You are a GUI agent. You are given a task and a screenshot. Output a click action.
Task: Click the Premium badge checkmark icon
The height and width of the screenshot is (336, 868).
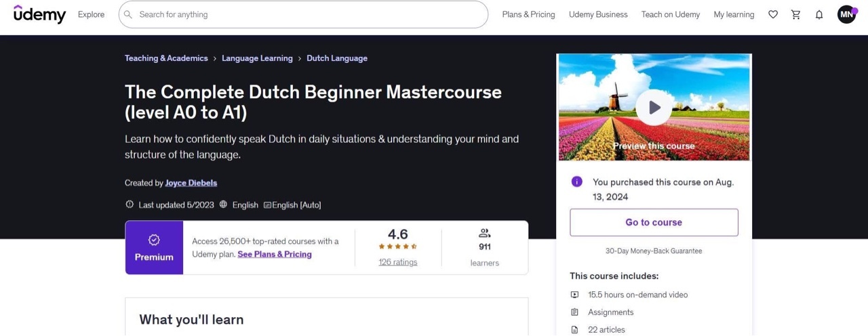pos(154,240)
